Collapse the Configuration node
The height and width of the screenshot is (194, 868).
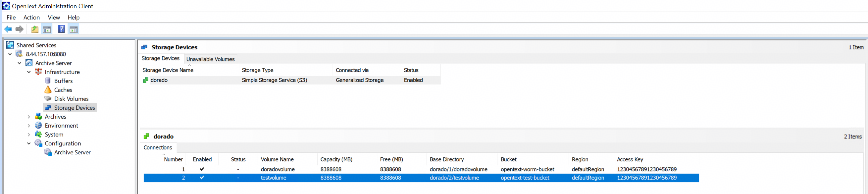click(x=28, y=143)
